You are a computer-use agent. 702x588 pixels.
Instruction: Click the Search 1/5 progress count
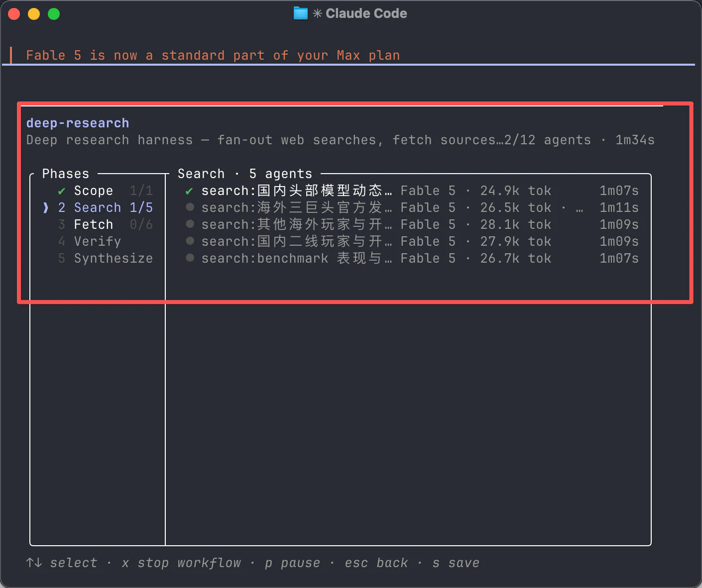(x=141, y=207)
